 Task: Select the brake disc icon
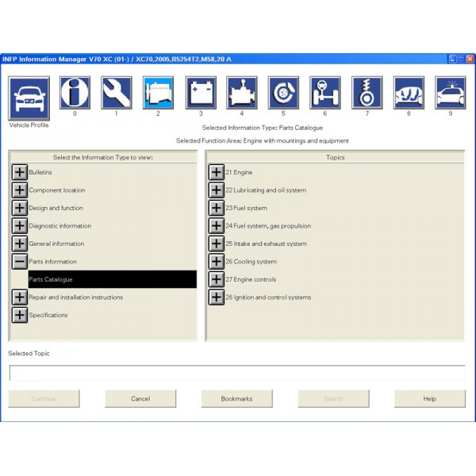(283, 93)
